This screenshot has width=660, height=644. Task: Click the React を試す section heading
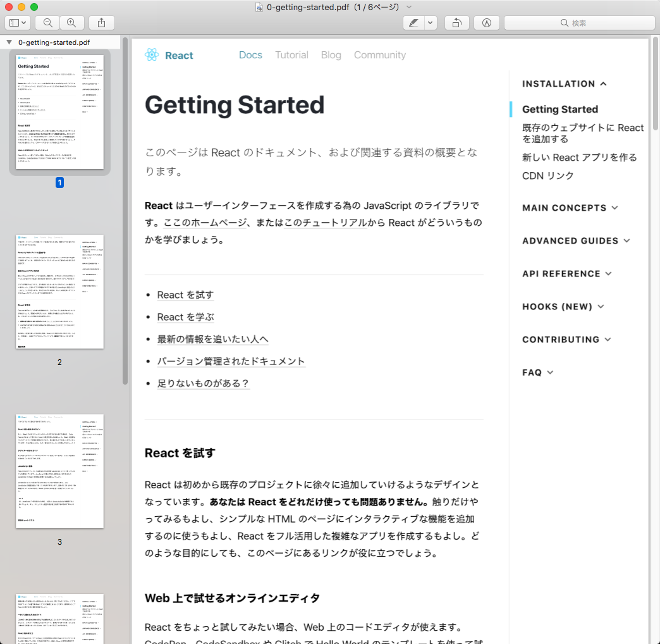[180, 453]
